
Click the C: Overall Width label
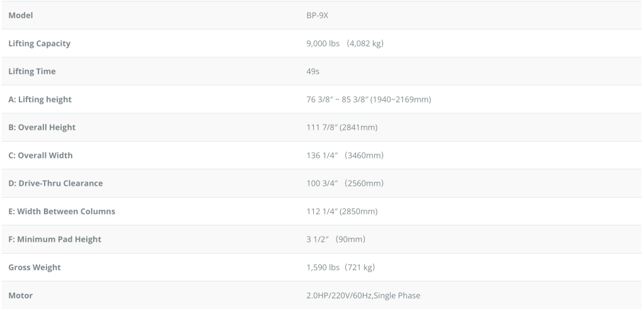pos(40,155)
